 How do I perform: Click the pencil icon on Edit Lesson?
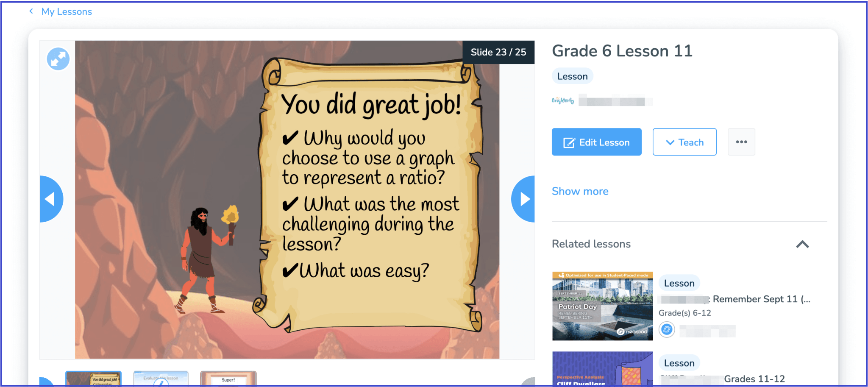pyautogui.click(x=569, y=142)
